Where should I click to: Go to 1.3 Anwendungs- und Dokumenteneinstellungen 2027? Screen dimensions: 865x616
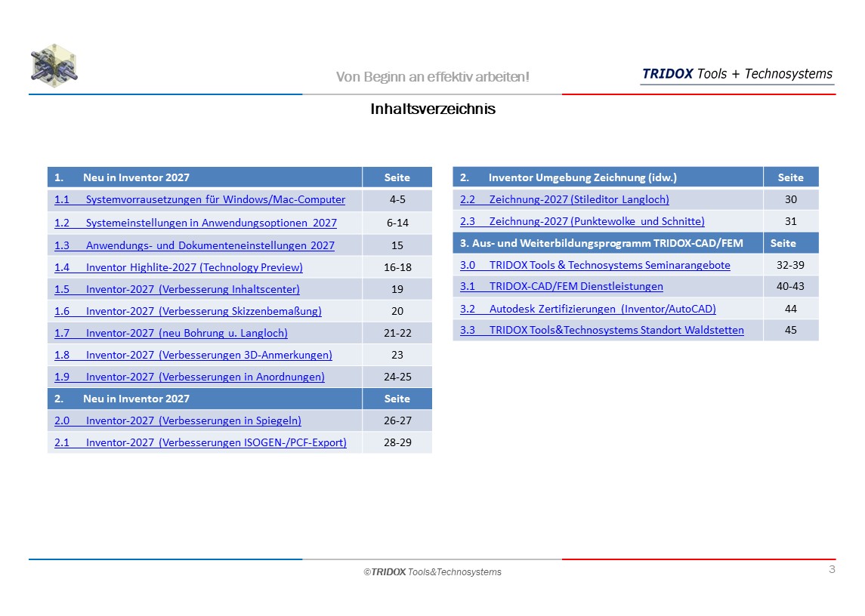click(194, 245)
